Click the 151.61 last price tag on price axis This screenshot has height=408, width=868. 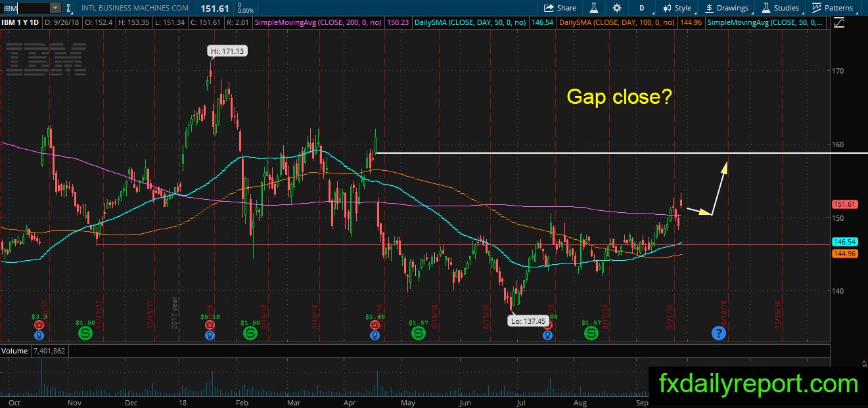coord(844,204)
